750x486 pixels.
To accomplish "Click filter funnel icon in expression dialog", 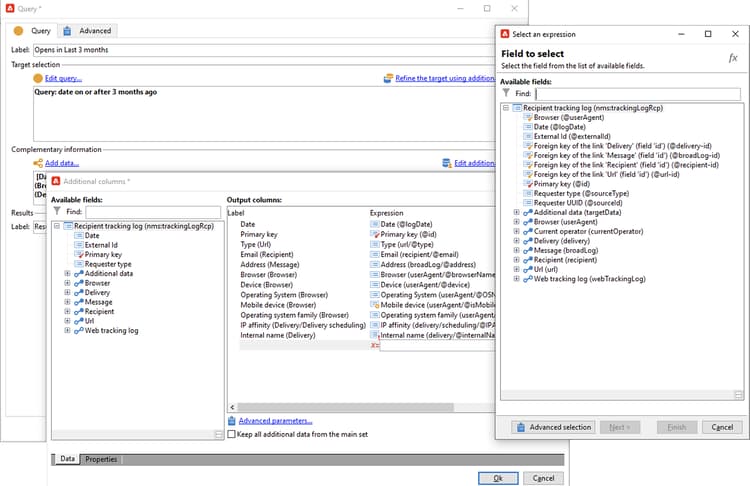I will (x=506, y=93).
